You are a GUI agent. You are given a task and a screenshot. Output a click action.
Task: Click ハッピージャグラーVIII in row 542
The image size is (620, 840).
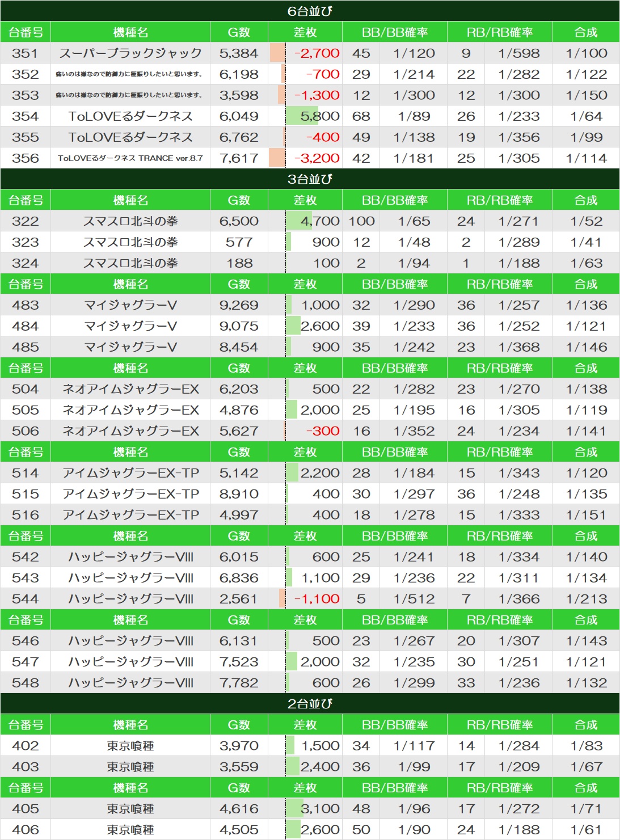tap(130, 556)
